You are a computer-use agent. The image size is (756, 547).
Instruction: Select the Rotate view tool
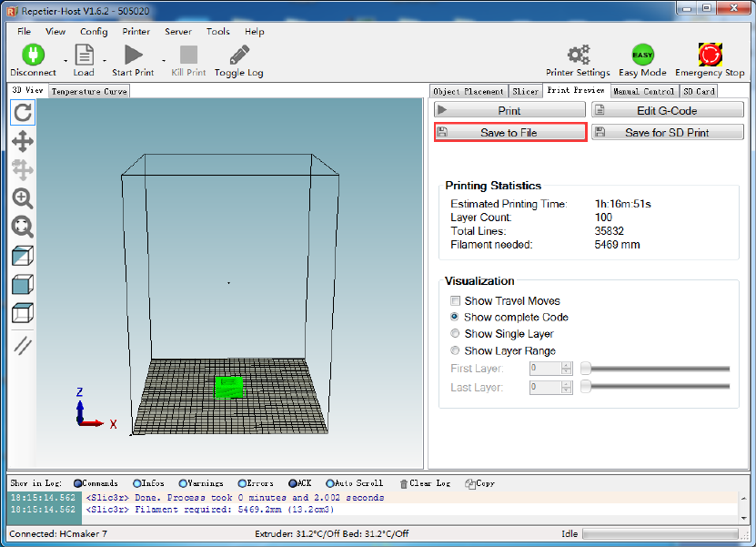click(23, 113)
